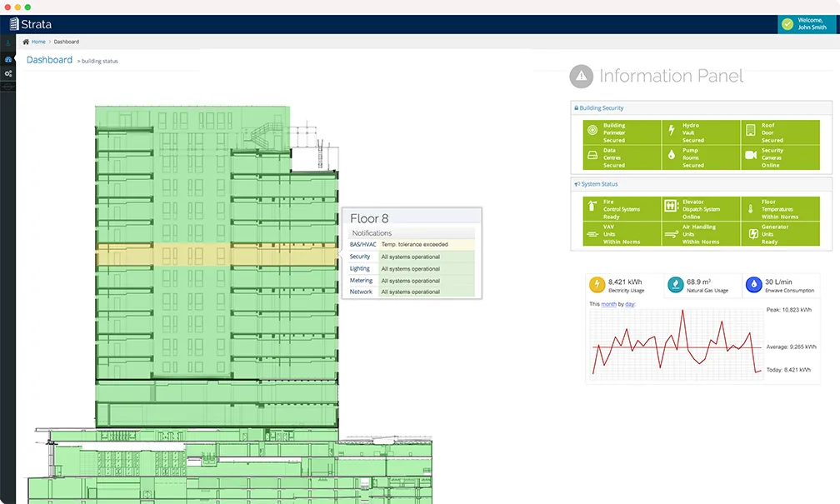Click the Home house icon in breadcrumb
Screen dimensions: 840x504
click(26, 42)
